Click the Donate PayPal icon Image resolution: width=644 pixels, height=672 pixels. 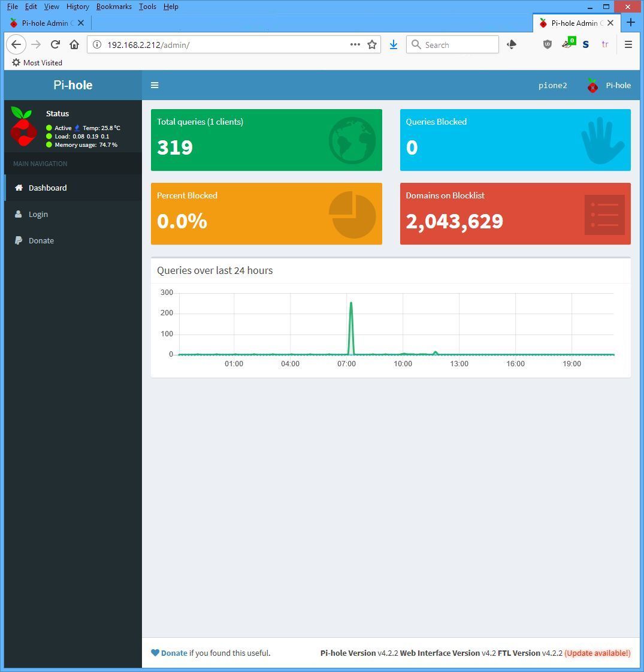[19, 240]
